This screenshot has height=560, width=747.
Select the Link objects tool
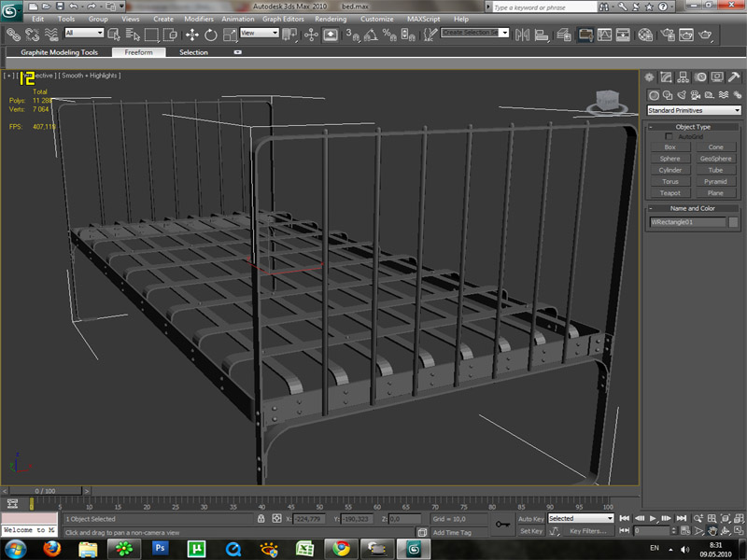(x=13, y=35)
